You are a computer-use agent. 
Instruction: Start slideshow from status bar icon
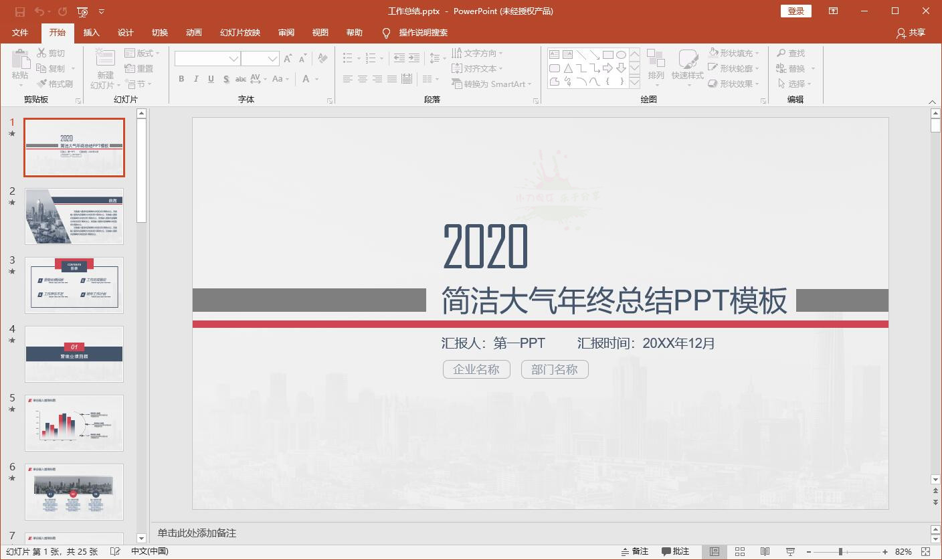790,552
